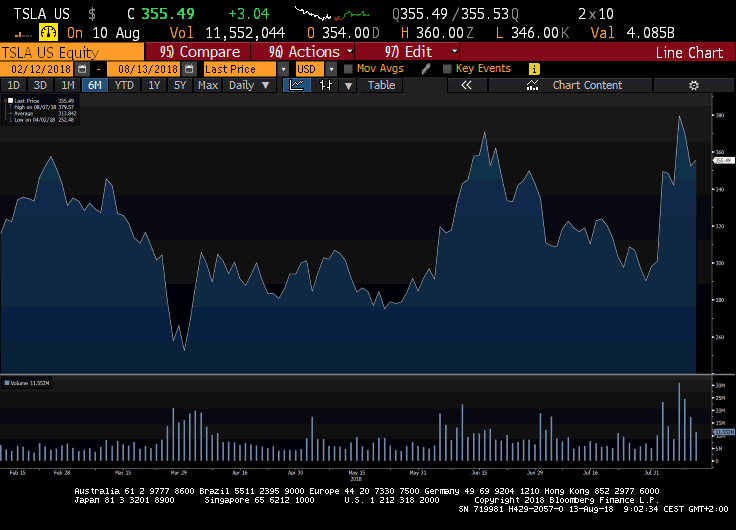This screenshot has height=530, width=736.
Task: Click the yellow info icon beside Key Events
Action: tap(534, 69)
